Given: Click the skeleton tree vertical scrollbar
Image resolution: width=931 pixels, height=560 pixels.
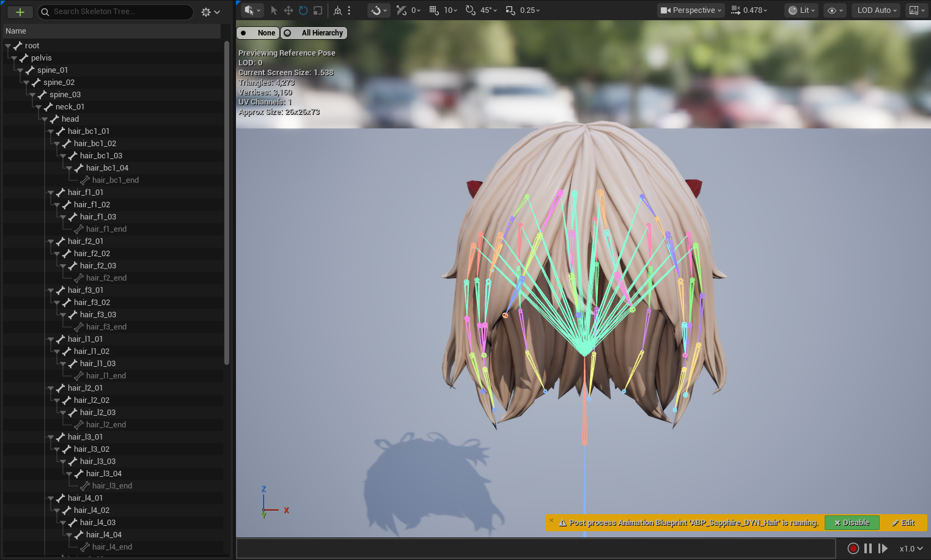Looking at the screenshot, I should coord(227,203).
